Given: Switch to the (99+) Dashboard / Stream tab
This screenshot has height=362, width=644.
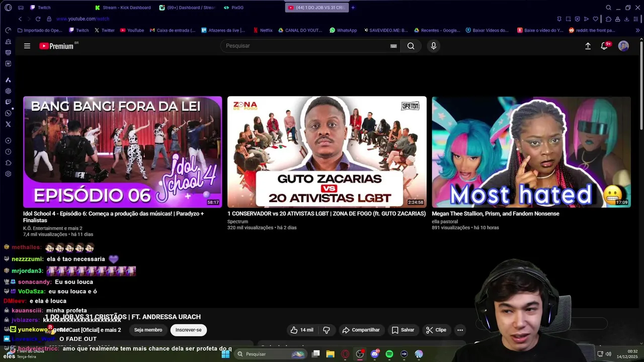Looking at the screenshot, I should [187, 8].
